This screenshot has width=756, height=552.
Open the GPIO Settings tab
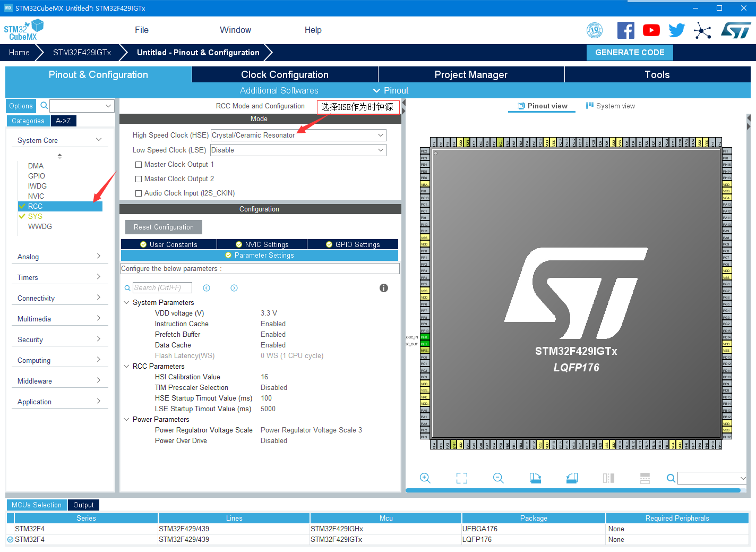pyautogui.click(x=353, y=244)
